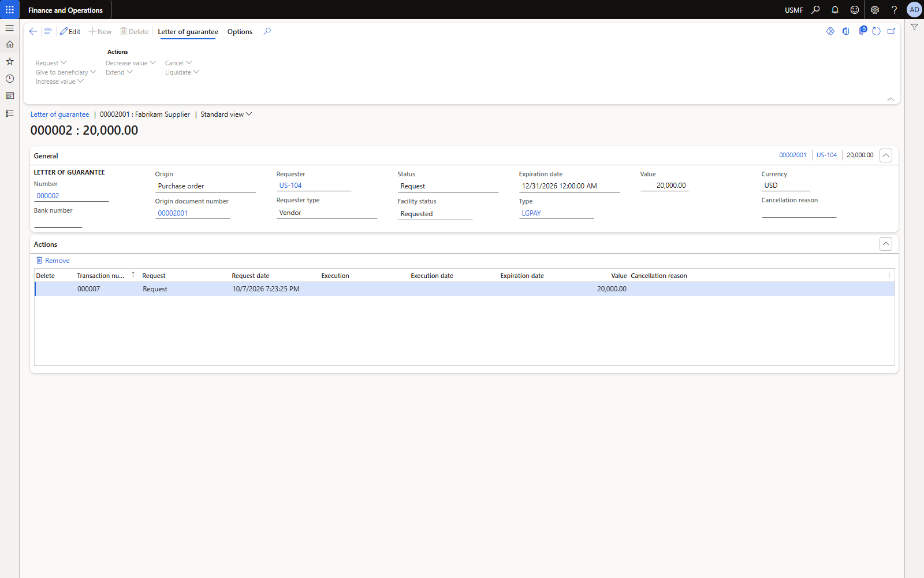The width and height of the screenshot is (924, 578).
Task: Open the notifications bell icon
Action: (x=835, y=10)
